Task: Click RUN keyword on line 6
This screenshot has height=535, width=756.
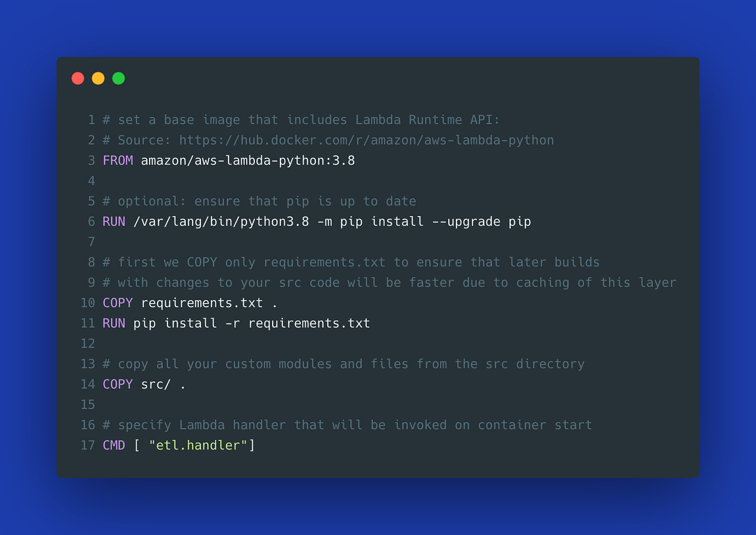Action: pos(114,221)
